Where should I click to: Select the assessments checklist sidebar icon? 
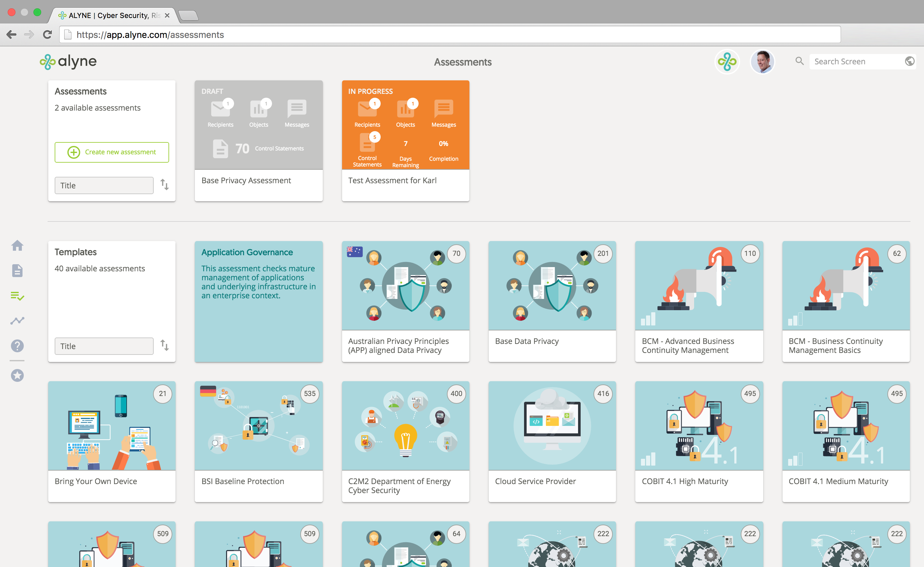[17, 296]
